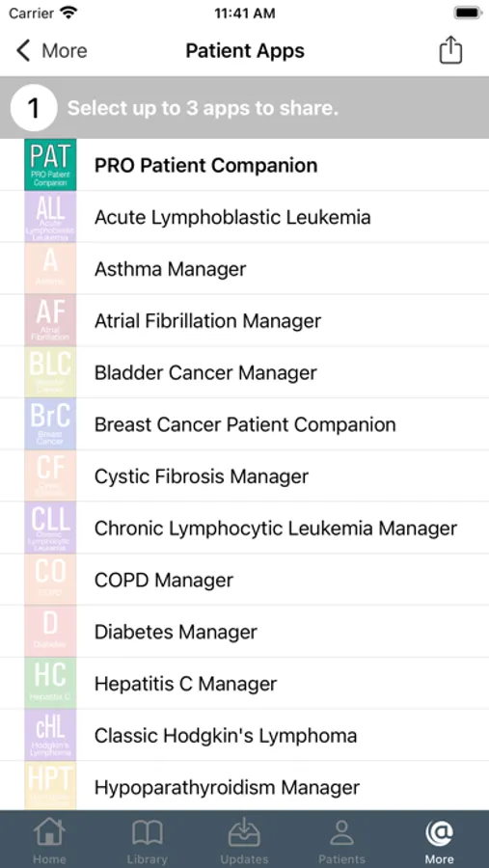Tap the share icon in the header

point(450,50)
